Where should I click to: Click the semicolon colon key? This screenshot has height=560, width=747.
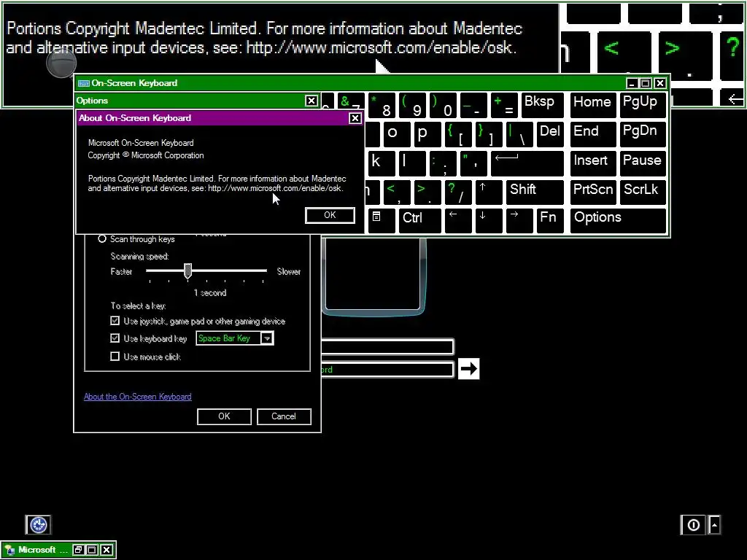click(443, 163)
